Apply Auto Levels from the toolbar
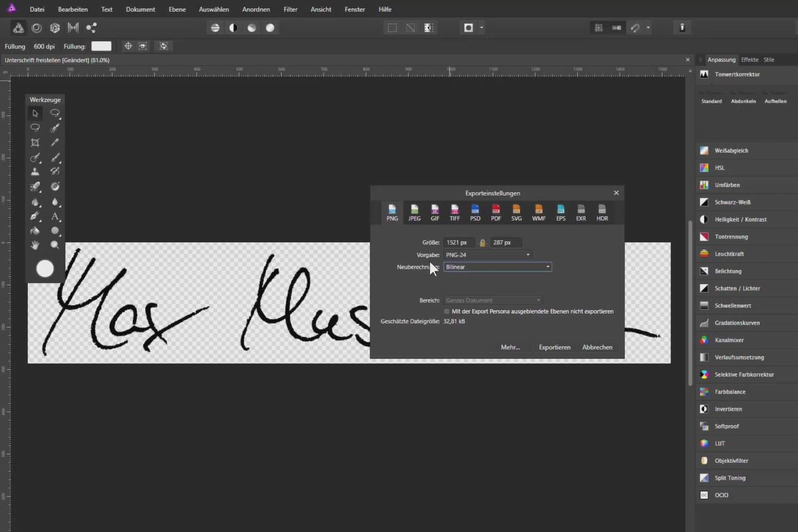 (215, 28)
